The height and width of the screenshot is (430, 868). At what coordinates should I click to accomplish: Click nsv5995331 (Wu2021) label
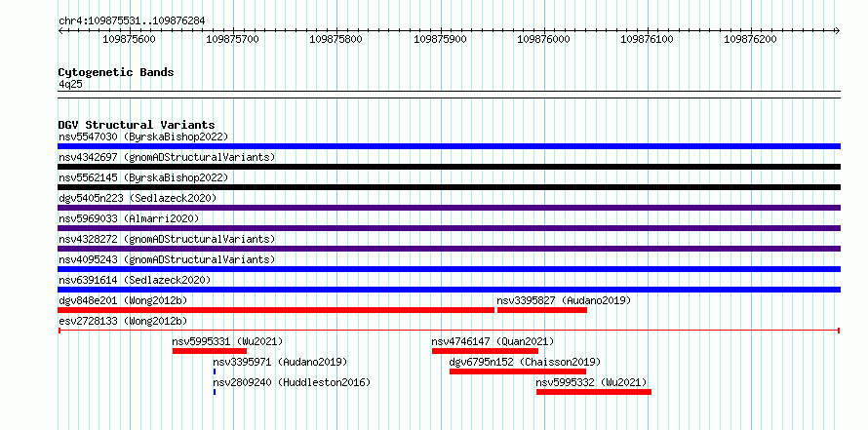pos(227,341)
